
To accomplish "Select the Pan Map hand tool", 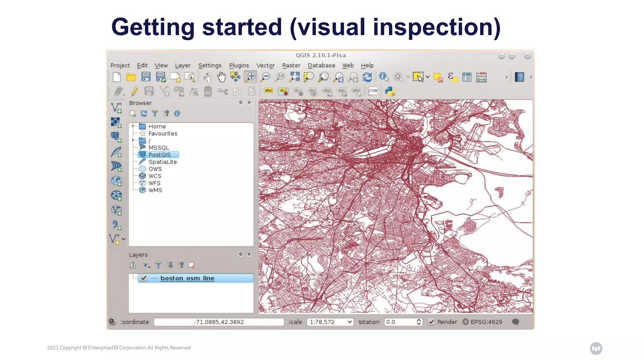I will point(221,77).
